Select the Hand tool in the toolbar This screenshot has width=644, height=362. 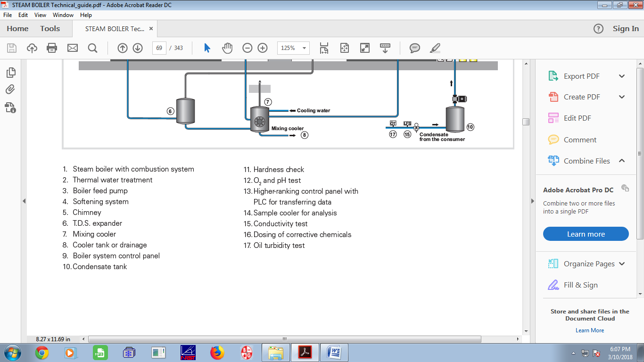pos(227,48)
